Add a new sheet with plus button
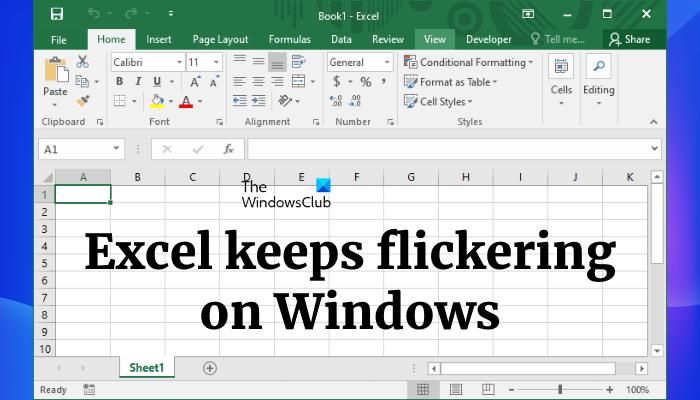 (x=210, y=368)
